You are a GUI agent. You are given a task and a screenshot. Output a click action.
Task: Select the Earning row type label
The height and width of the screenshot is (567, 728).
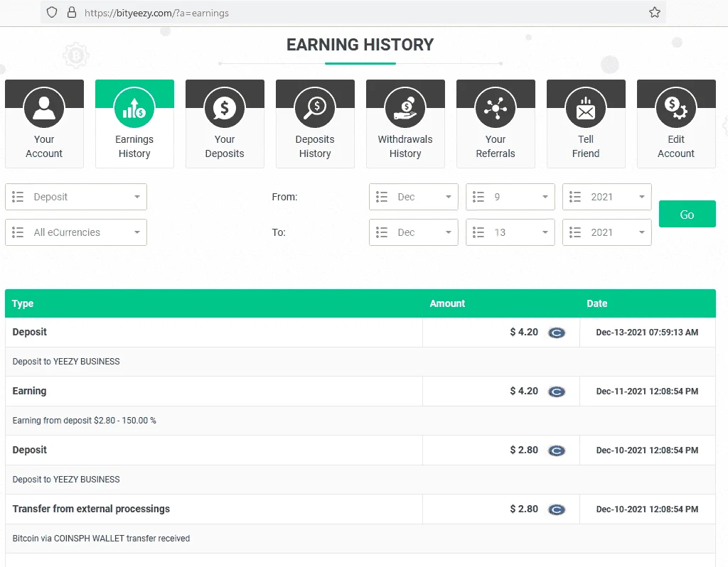coord(29,391)
